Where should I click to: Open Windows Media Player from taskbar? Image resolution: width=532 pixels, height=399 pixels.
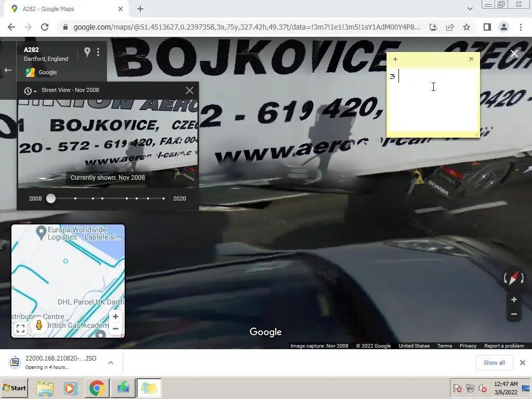(71, 388)
